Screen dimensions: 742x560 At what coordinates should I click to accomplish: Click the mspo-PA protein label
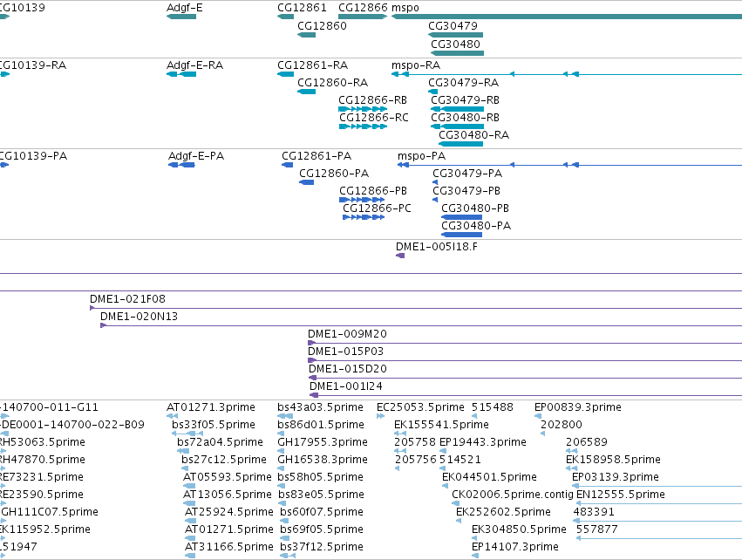[421, 156]
